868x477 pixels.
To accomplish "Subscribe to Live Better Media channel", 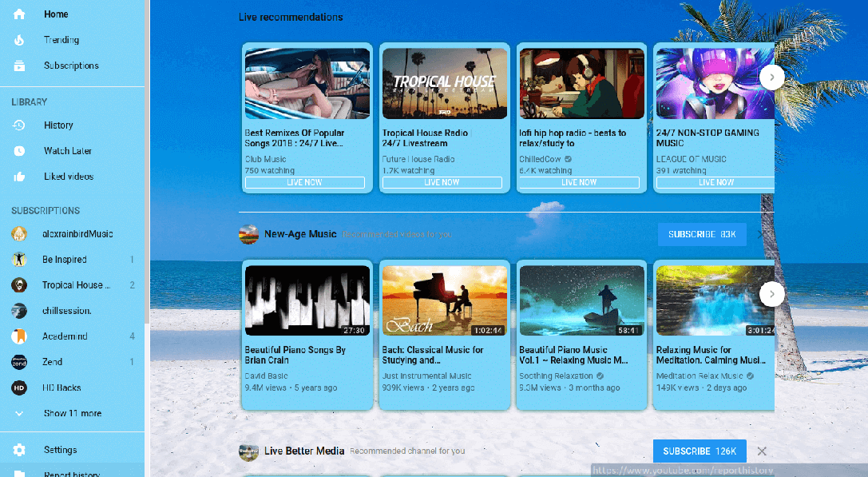I will 700,451.
